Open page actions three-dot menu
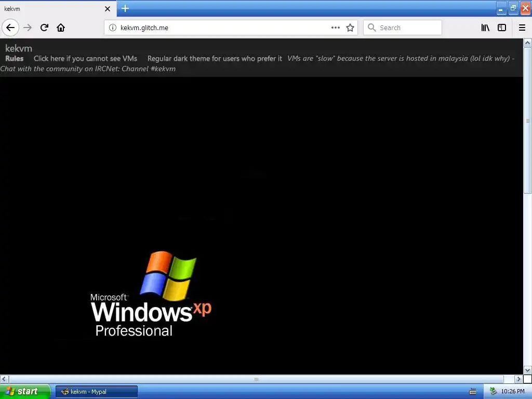Image resolution: width=532 pixels, height=399 pixels. [335, 28]
